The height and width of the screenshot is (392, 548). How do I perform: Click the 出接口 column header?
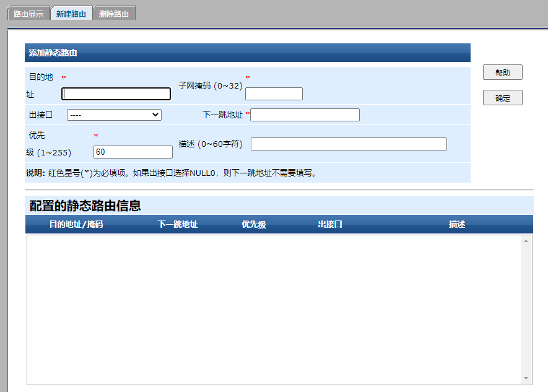click(x=330, y=224)
